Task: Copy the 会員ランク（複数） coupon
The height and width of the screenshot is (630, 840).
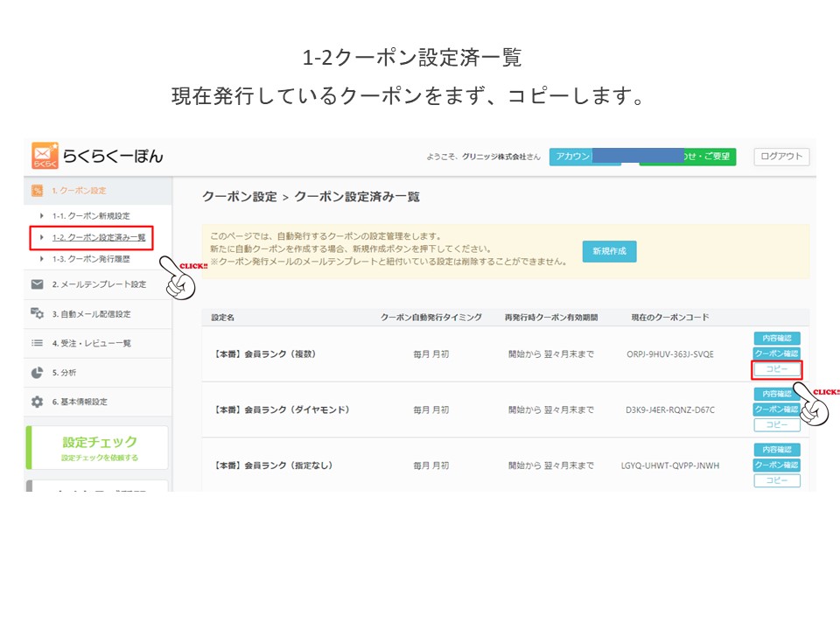Action: (x=777, y=369)
